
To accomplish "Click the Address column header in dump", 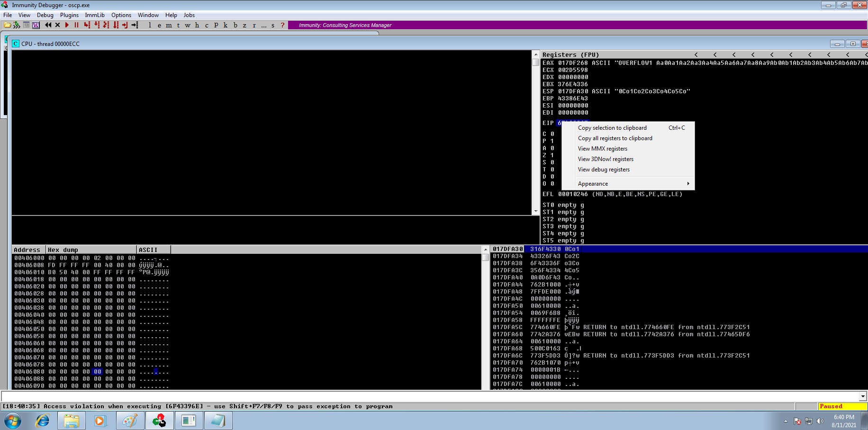I will click(x=28, y=250).
